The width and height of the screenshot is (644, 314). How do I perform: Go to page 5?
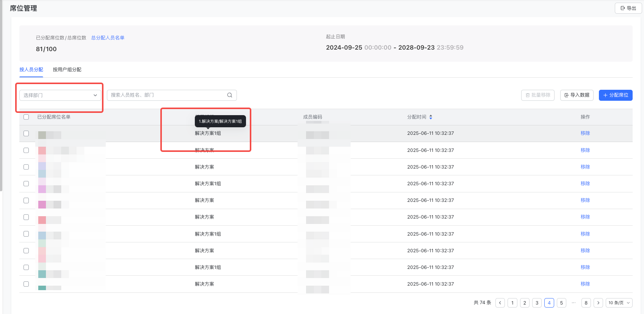(561, 303)
